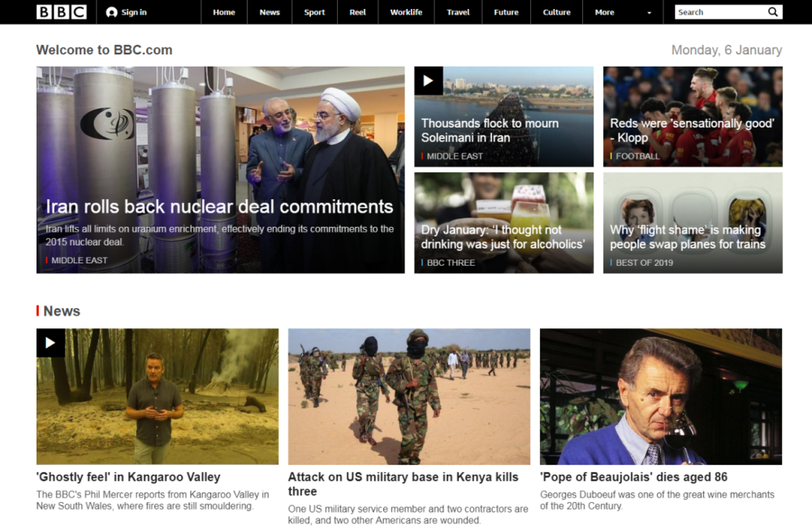Open Attack on US military base headline
The image size is (812, 529).
click(x=404, y=484)
